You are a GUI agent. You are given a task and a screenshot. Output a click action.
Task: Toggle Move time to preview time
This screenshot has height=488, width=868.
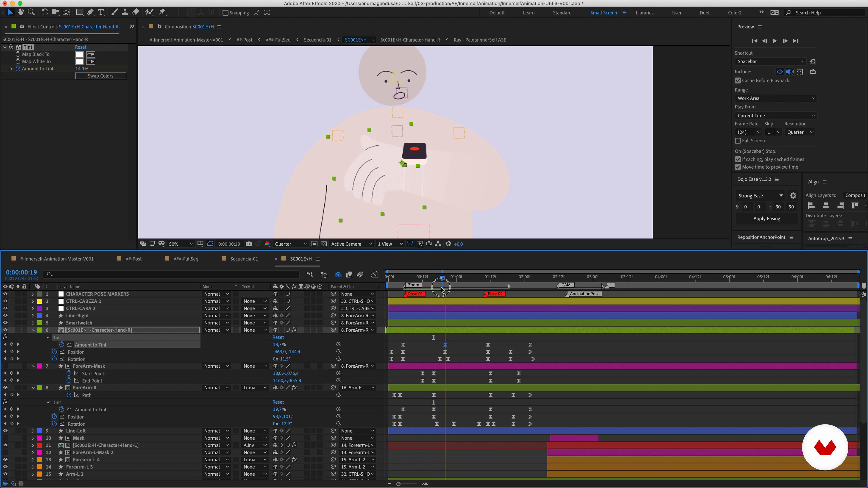(x=738, y=167)
